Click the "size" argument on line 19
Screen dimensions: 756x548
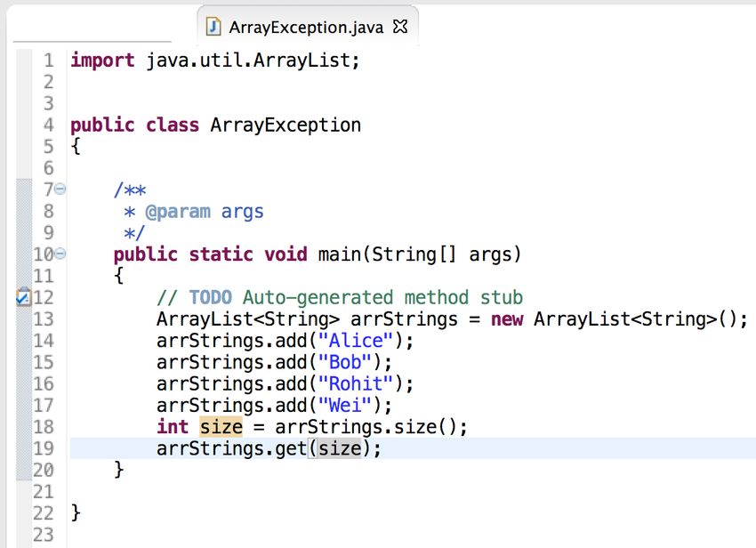tap(340, 448)
